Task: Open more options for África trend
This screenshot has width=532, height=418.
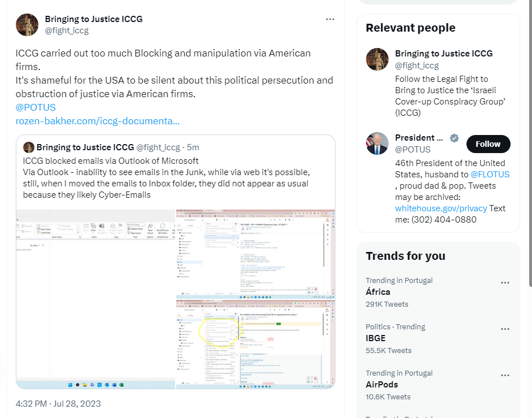Action: click(505, 282)
